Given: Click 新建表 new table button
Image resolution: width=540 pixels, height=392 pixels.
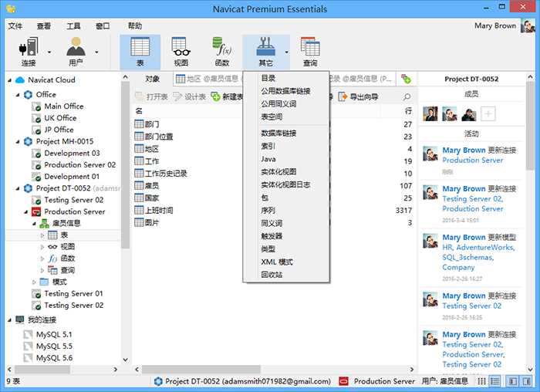Looking at the screenshot, I should (x=227, y=96).
